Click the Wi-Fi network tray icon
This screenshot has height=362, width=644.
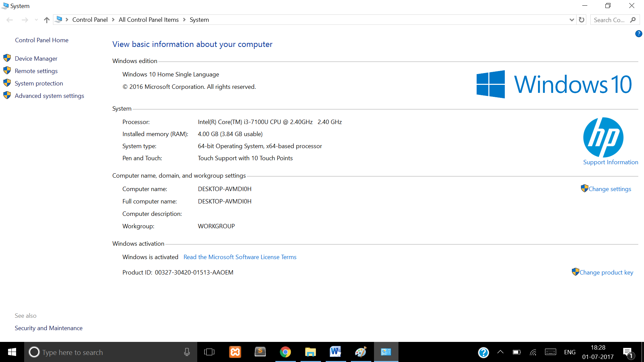(x=533, y=352)
